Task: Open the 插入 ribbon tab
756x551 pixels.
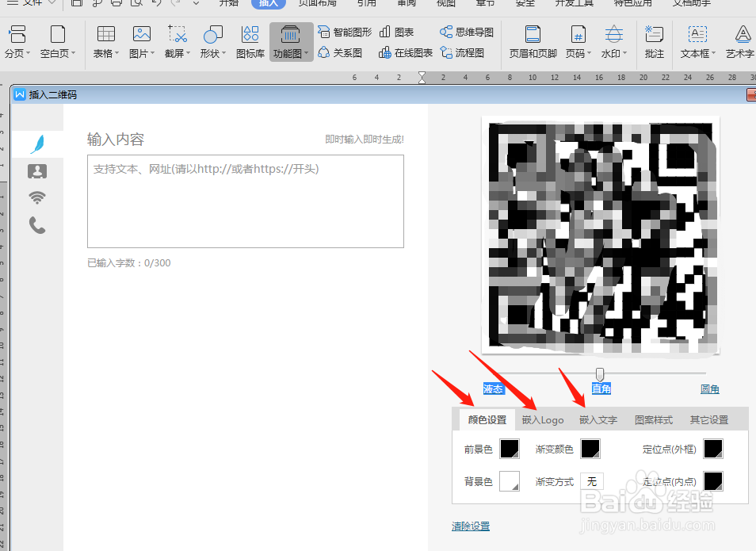Action: (269, 3)
